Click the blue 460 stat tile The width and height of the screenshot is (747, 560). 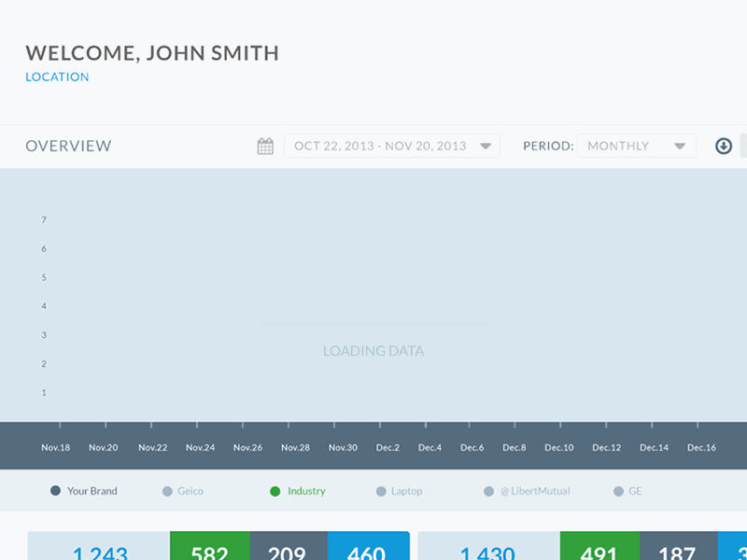369,546
